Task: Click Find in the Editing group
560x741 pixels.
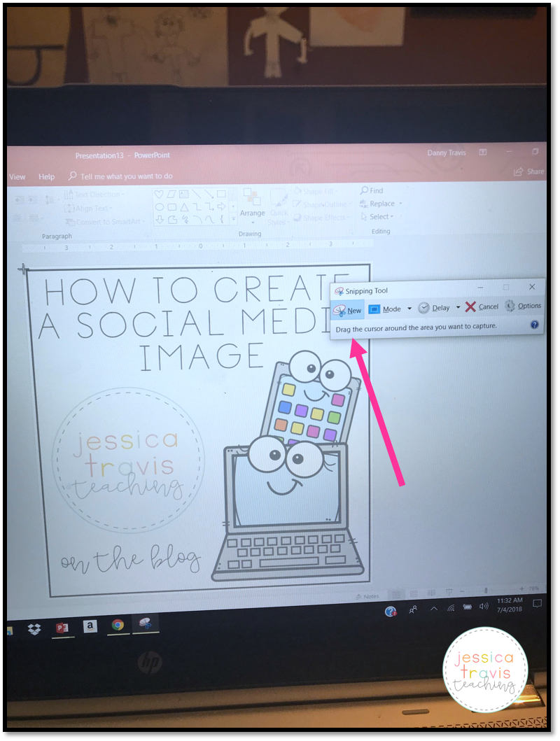Action: click(x=372, y=190)
